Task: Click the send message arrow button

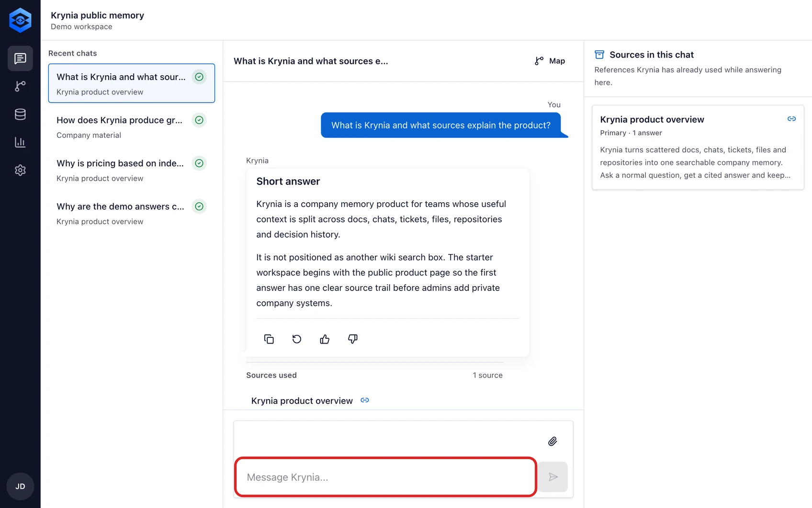Action: coord(553,477)
